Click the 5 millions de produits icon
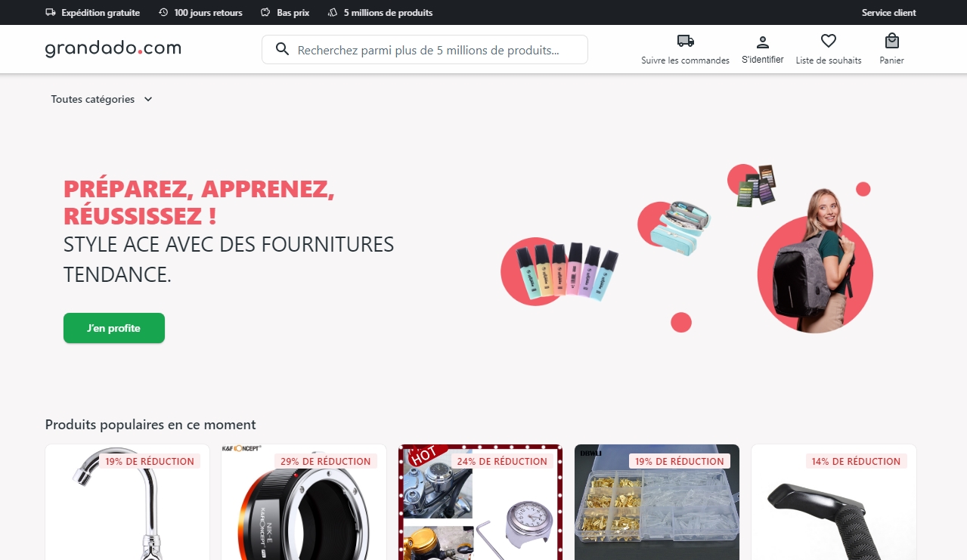 pos(333,13)
